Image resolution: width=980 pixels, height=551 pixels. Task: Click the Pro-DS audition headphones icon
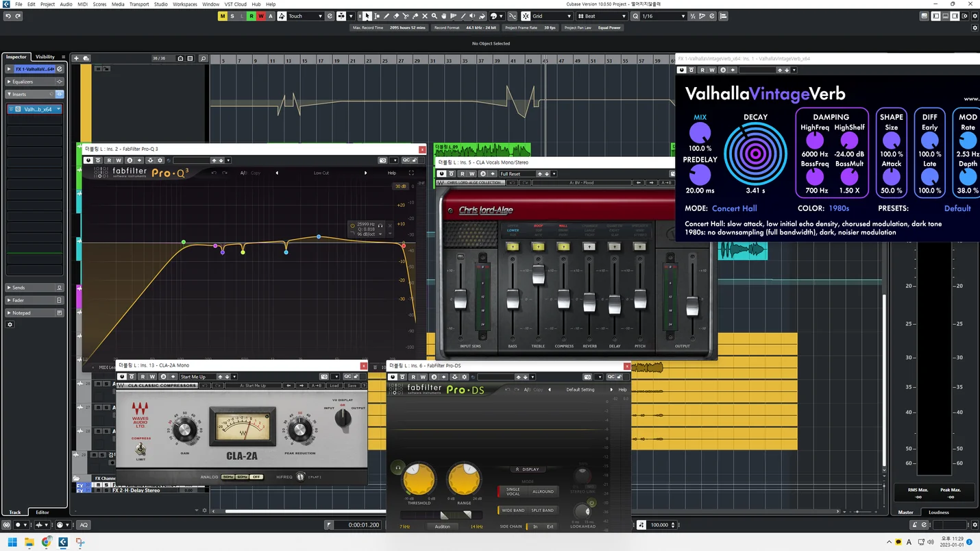[397, 467]
